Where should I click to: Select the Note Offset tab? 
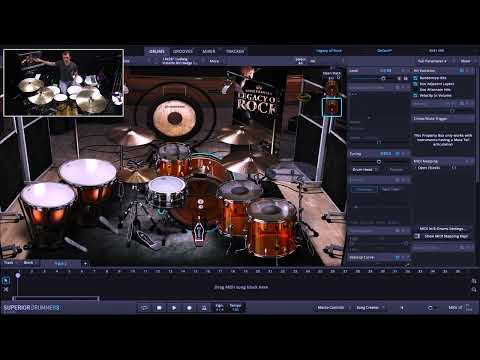tap(391, 189)
